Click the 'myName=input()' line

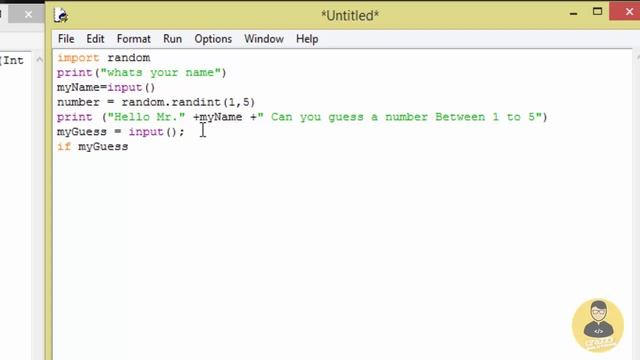(106, 88)
